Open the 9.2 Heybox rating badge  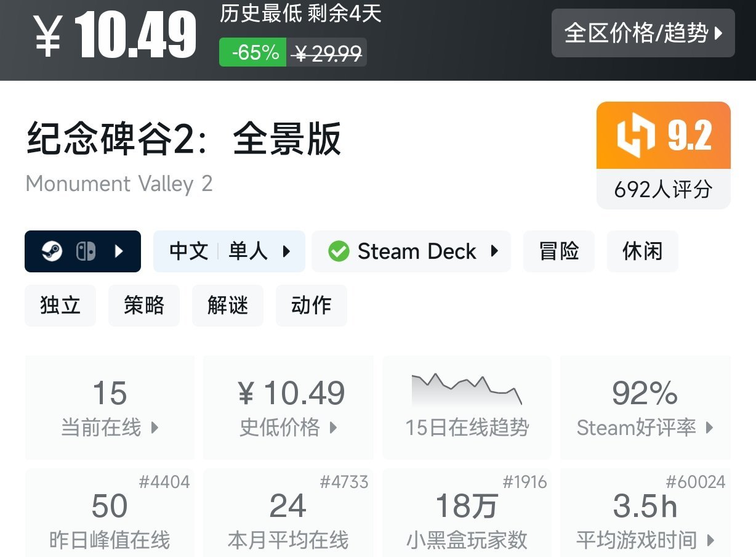pos(664,136)
